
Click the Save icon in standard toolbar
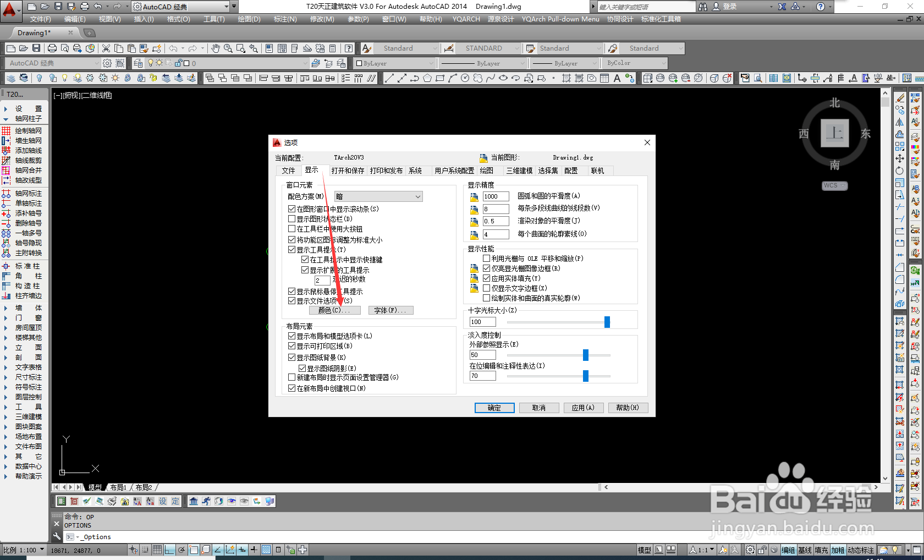[x=36, y=48]
